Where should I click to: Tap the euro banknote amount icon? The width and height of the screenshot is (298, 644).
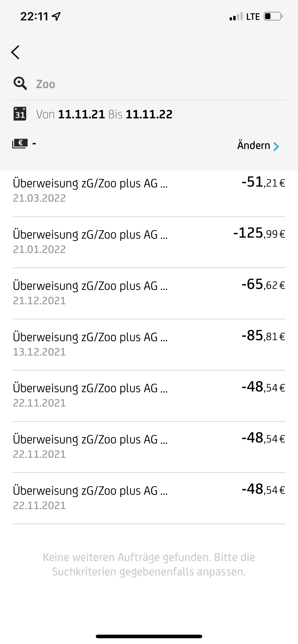pos(20,144)
